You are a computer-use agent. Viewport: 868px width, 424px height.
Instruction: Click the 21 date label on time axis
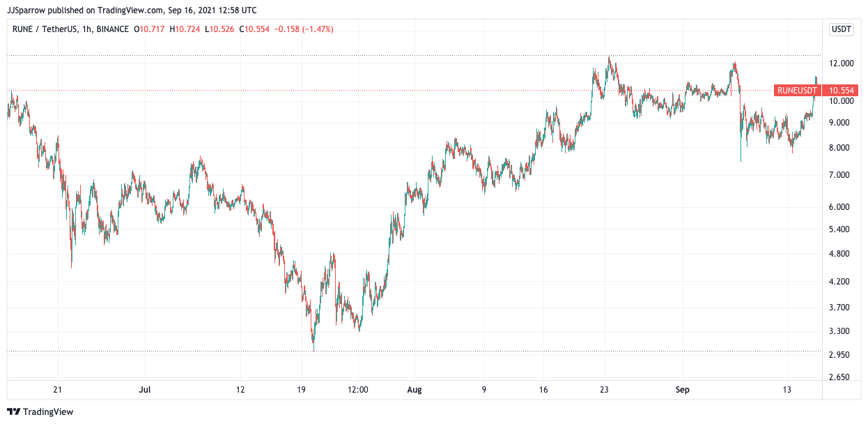point(58,390)
